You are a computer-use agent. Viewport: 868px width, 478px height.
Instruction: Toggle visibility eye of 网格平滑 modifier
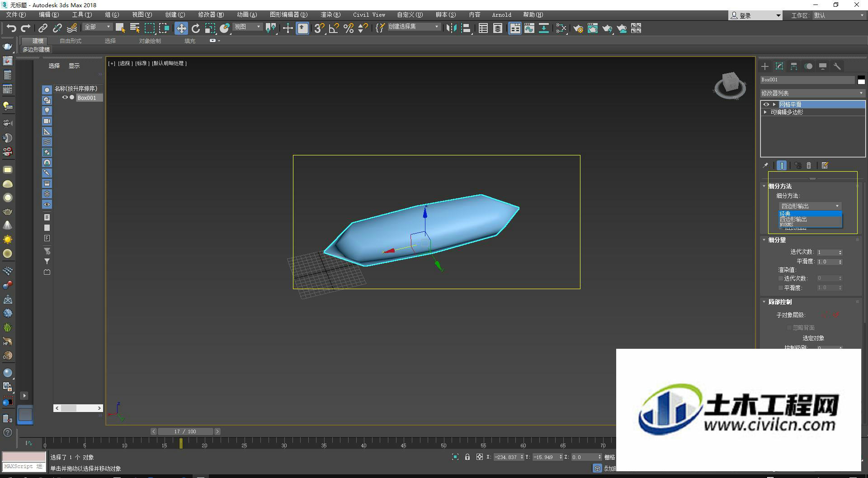pyautogui.click(x=766, y=104)
